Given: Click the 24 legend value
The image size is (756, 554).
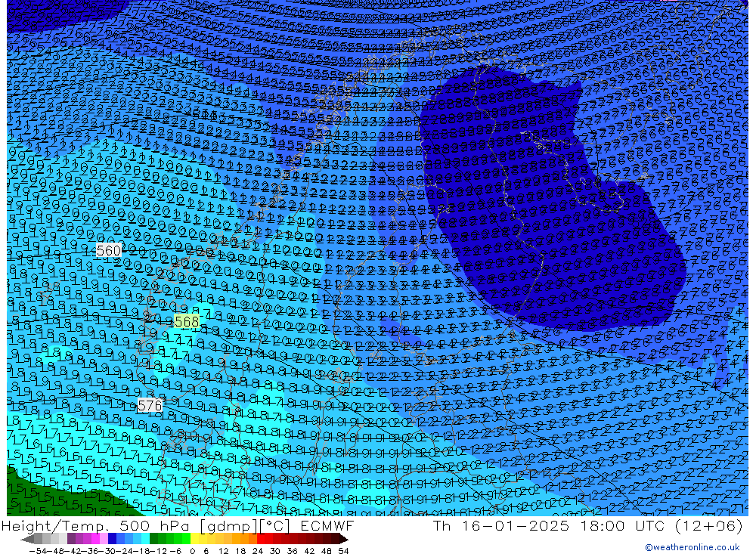Looking at the screenshot, I should pos(258,551).
